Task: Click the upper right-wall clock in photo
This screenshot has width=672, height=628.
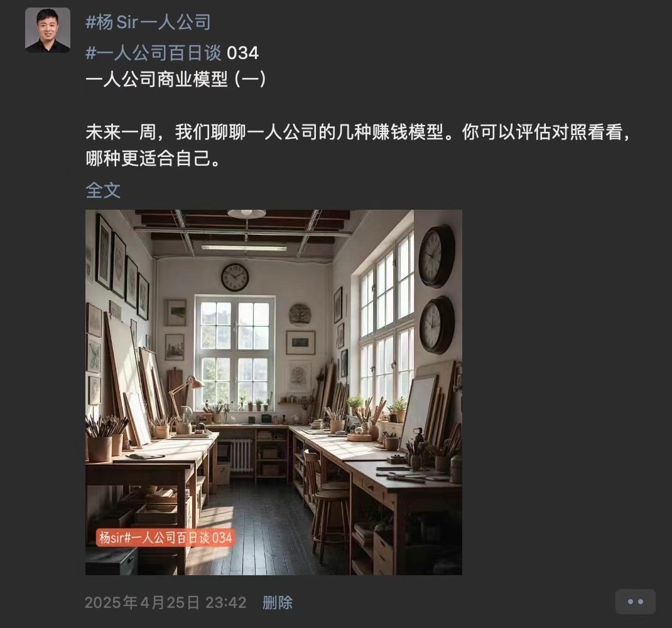Action: point(436,256)
